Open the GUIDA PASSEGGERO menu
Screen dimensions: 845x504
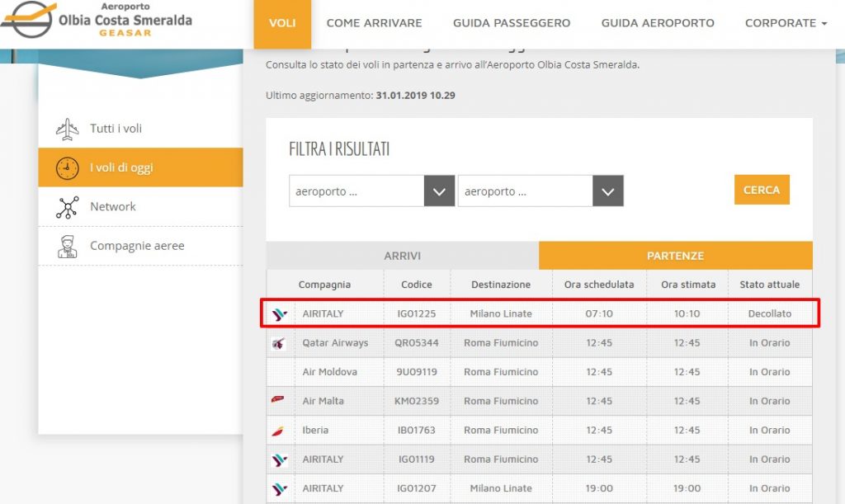point(512,23)
